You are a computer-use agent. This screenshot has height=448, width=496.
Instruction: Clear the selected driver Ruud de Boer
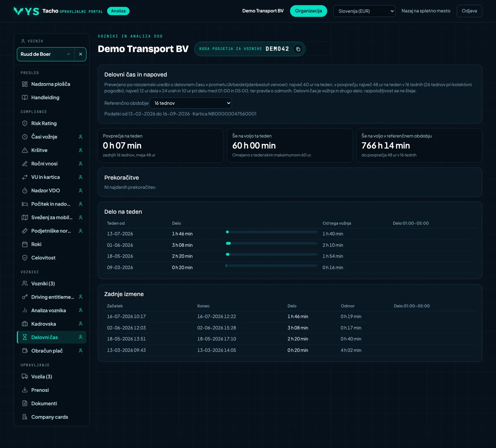click(81, 54)
